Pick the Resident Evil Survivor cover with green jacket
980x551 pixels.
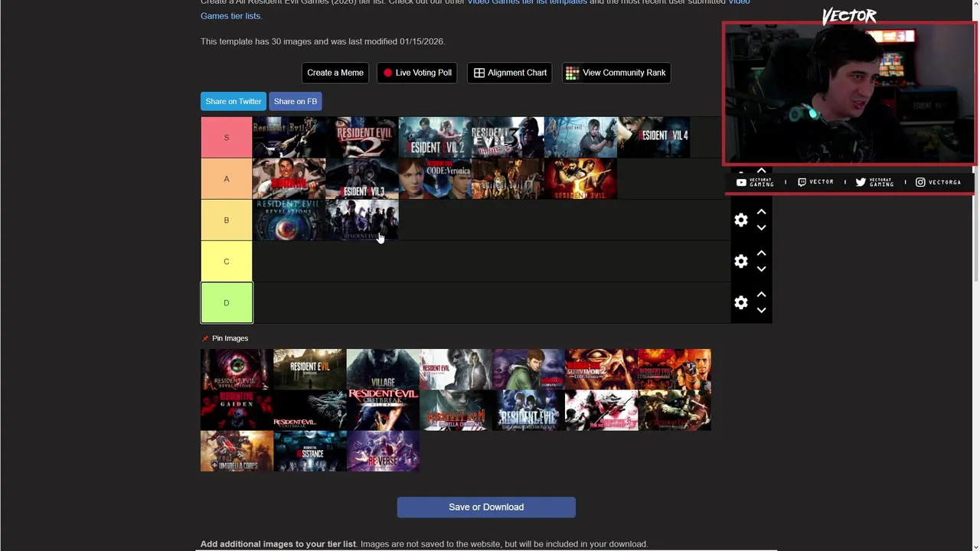tap(528, 369)
